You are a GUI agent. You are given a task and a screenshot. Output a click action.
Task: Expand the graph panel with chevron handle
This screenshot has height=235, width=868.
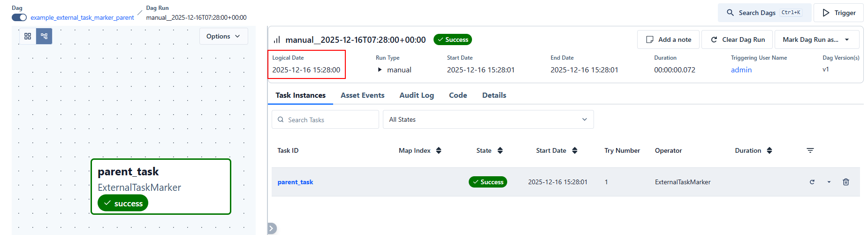pyautogui.click(x=272, y=228)
